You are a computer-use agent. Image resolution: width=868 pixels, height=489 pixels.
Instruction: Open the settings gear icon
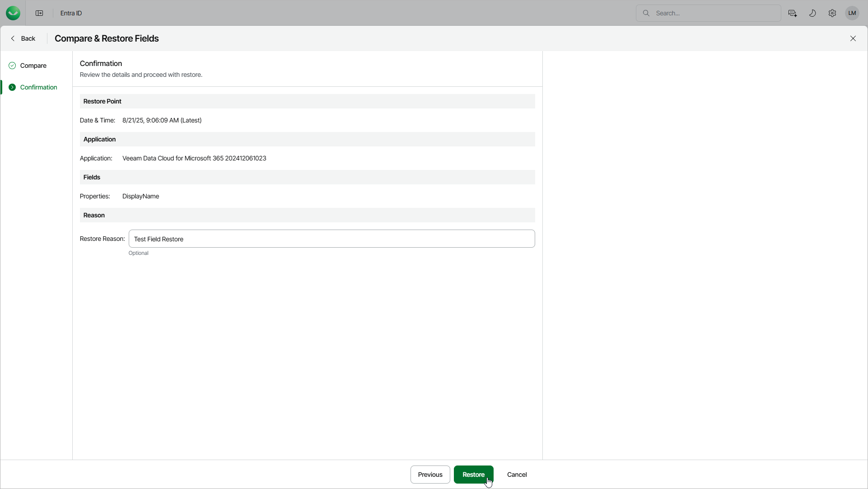(x=832, y=13)
